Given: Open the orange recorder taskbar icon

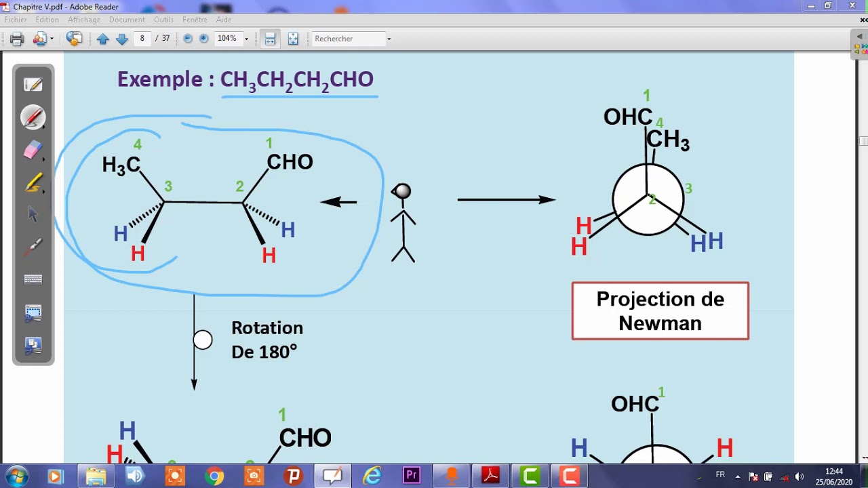Looking at the screenshot, I should (x=451, y=476).
